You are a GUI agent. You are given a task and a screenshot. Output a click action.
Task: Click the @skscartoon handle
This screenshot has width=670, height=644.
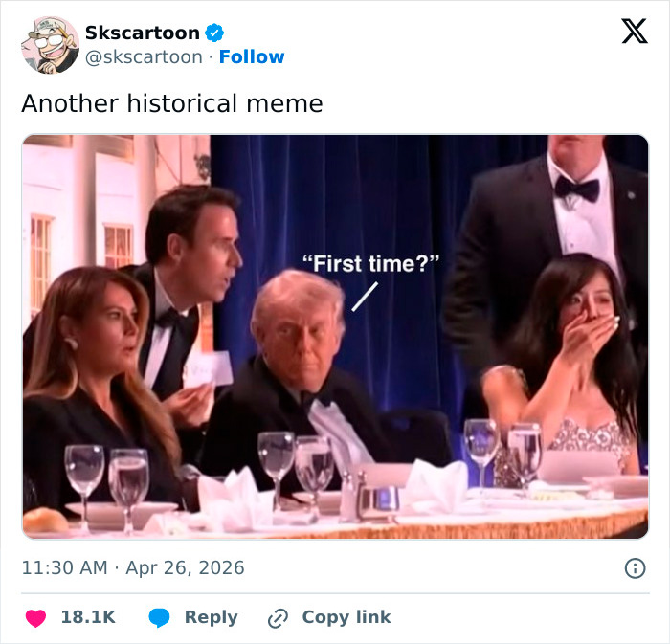[x=144, y=57]
